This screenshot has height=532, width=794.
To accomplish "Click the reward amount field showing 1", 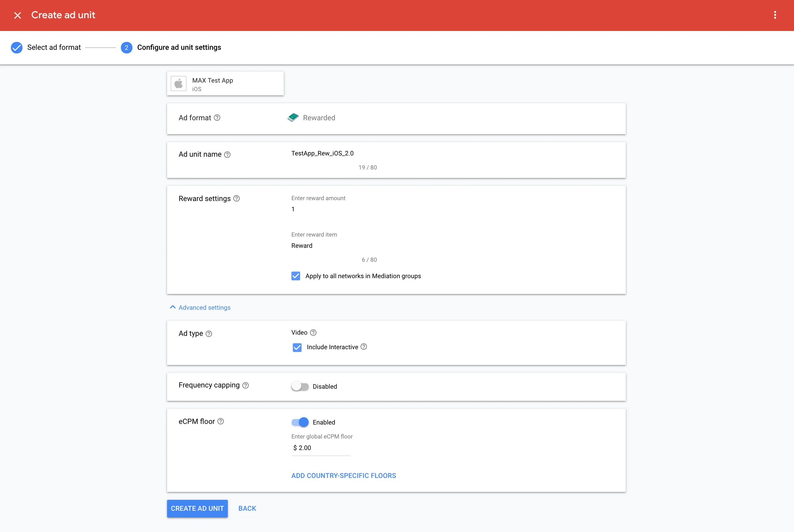I will click(x=334, y=209).
